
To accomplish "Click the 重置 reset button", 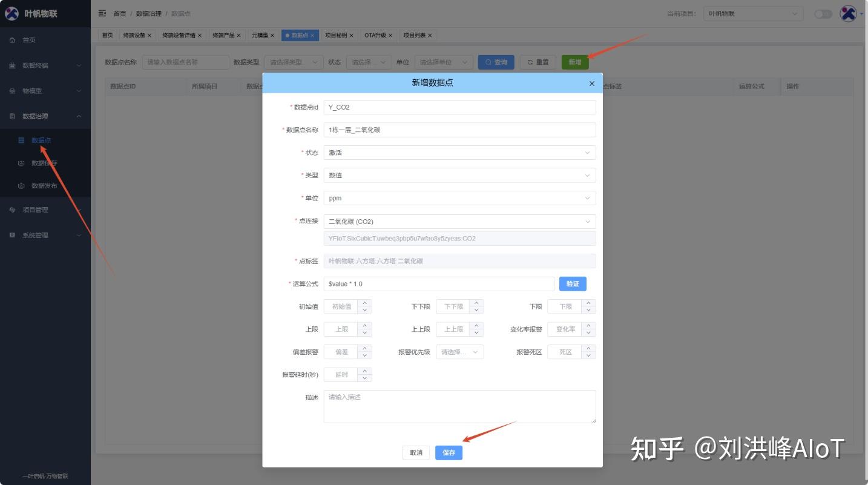I will tap(538, 62).
